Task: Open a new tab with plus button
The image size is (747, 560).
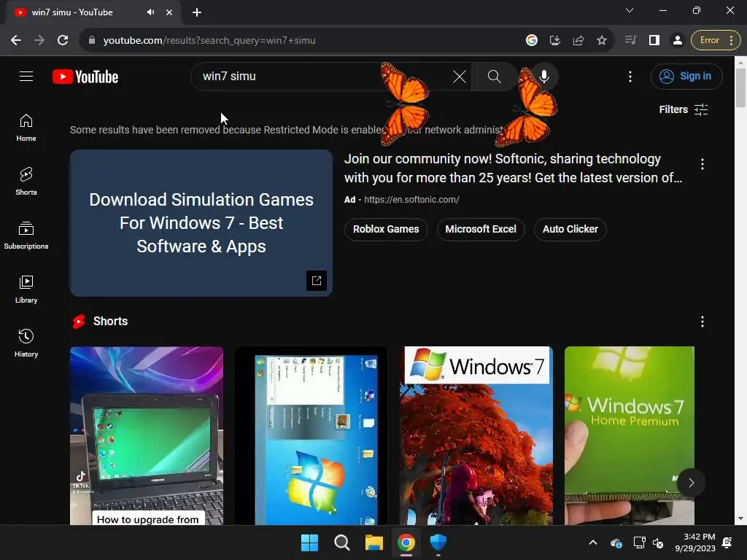Action: coord(197,12)
